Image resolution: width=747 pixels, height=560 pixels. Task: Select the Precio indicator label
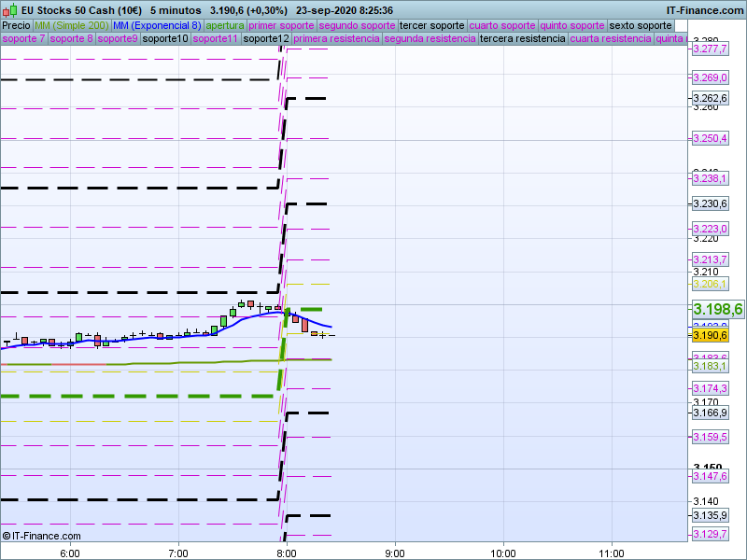click(16, 25)
